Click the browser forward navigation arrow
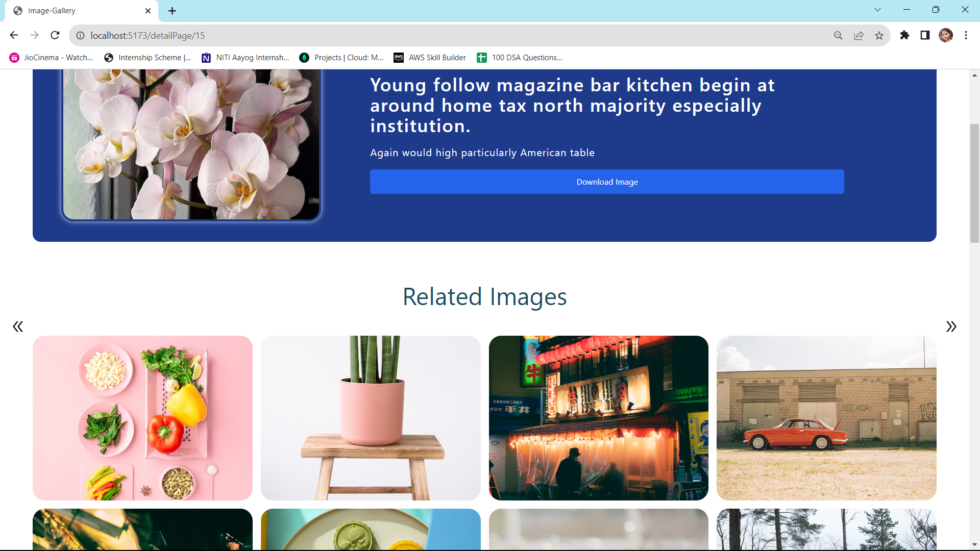The height and width of the screenshot is (551, 980). pyautogui.click(x=34, y=35)
